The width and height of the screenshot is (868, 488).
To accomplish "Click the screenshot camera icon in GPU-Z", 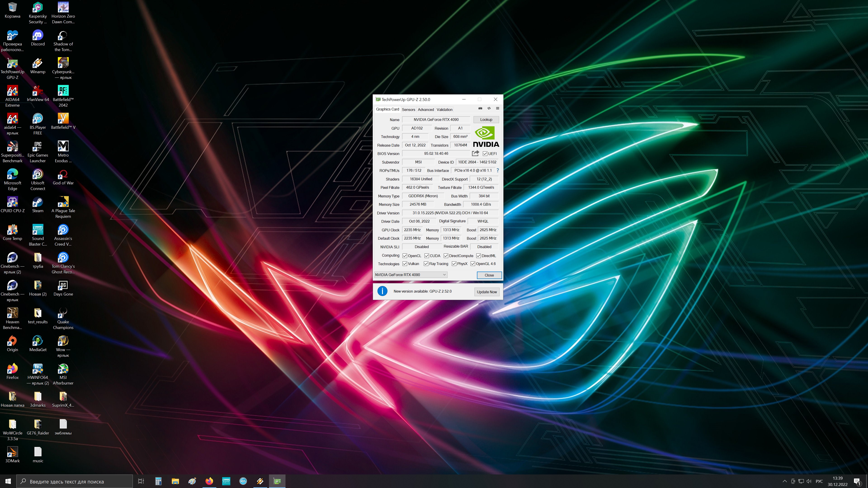I will (x=480, y=108).
